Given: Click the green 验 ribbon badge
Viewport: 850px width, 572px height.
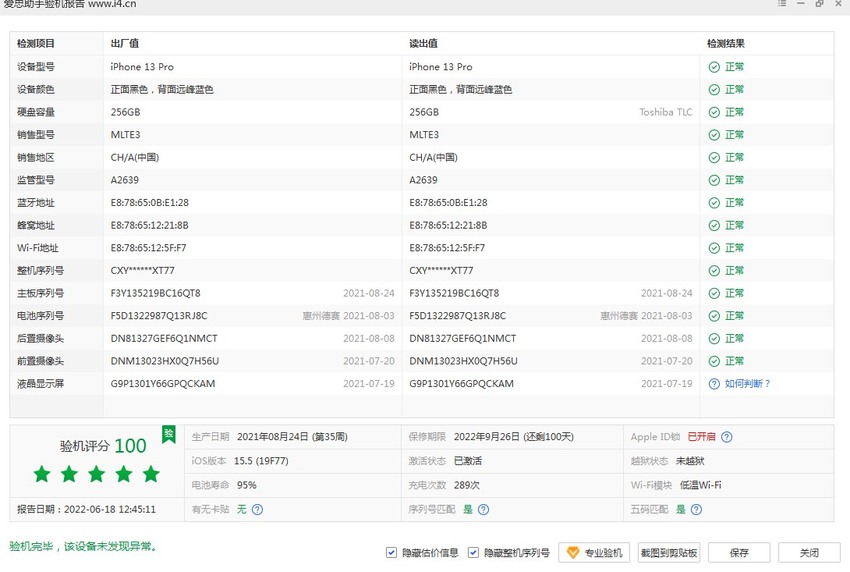Looking at the screenshot, I should point(169,434).
